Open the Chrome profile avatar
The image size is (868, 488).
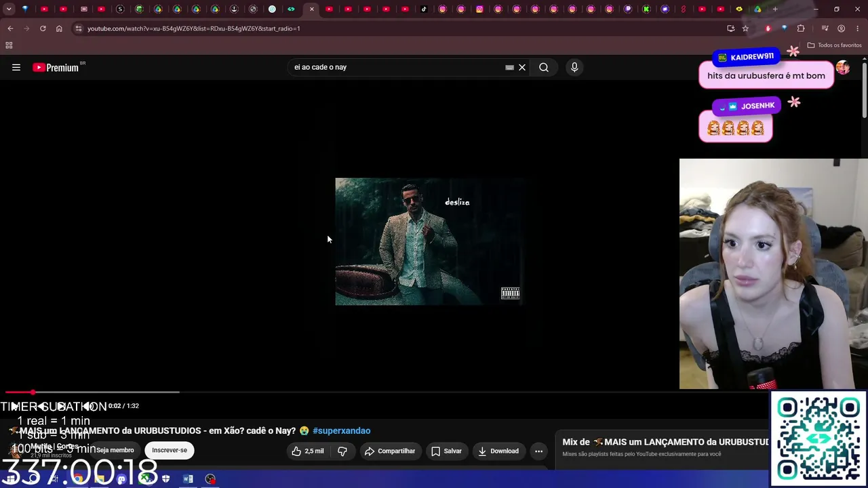tap(841, 28)
